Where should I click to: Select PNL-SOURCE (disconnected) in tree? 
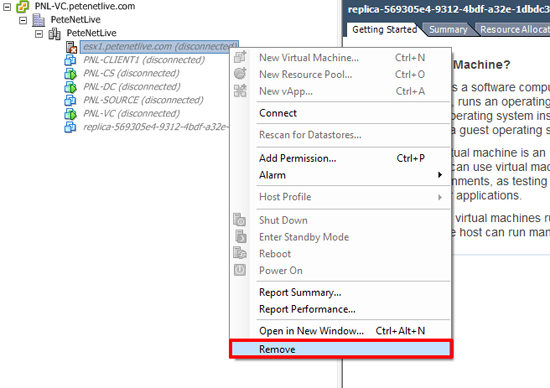(x=143, y=100)
